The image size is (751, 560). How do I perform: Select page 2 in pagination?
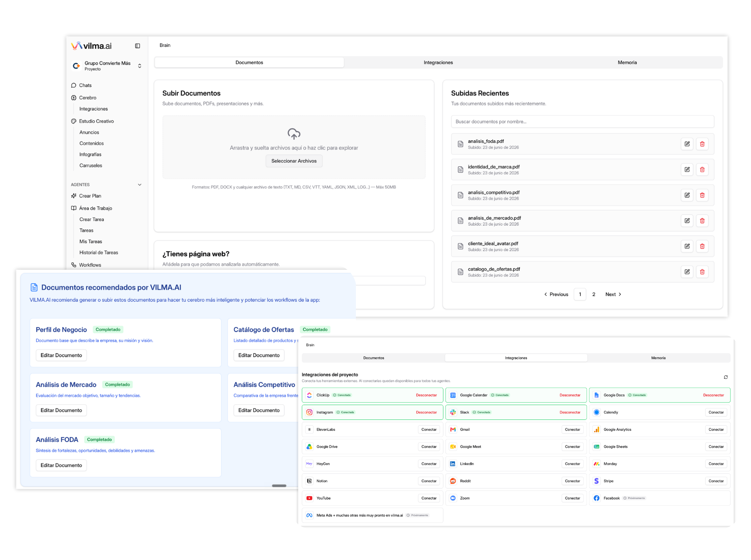click(x=594, y=294)
